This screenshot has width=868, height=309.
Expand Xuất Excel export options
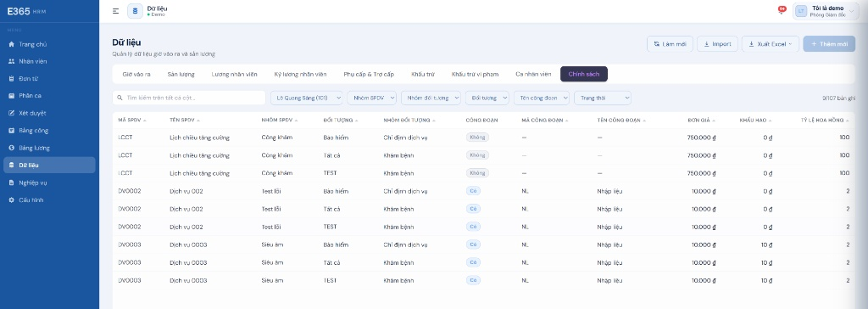click(x=770, y=44)
